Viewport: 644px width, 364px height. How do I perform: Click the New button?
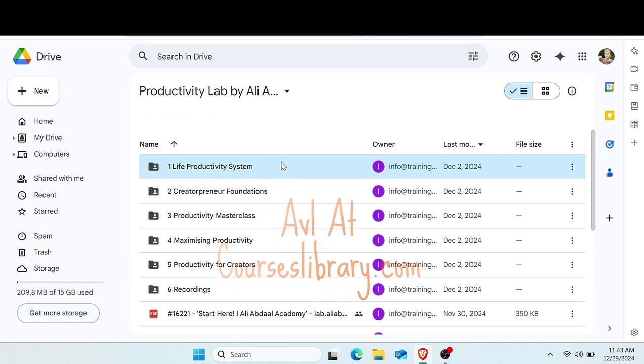pos(33,91)
